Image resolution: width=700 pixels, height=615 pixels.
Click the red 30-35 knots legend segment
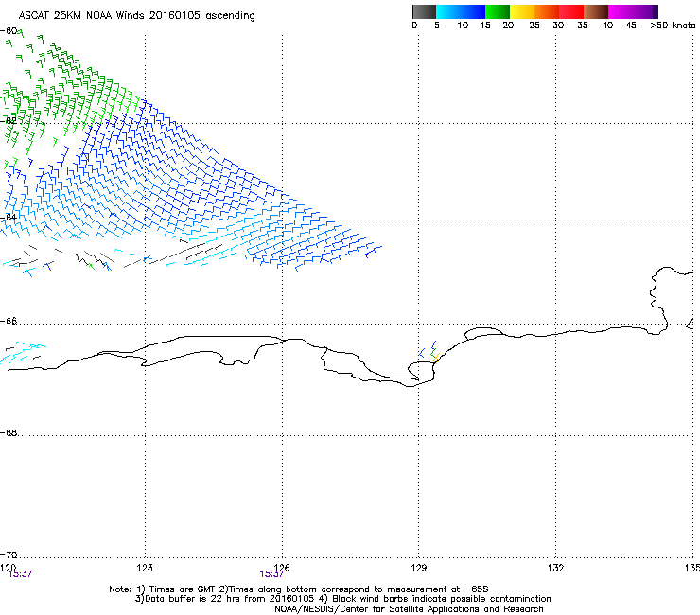tap(571, 11)
